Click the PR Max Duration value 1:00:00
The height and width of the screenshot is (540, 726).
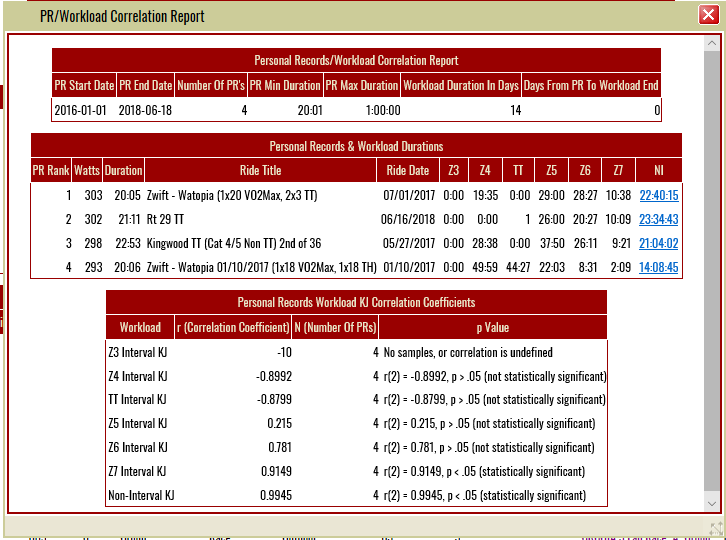[383, 110]
